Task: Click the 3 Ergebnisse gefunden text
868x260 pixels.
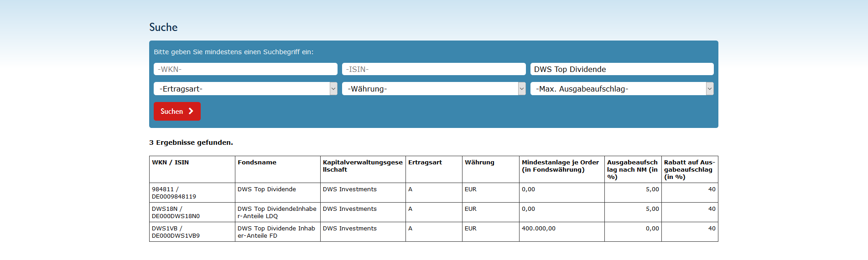Action: (x=191, y=143)
